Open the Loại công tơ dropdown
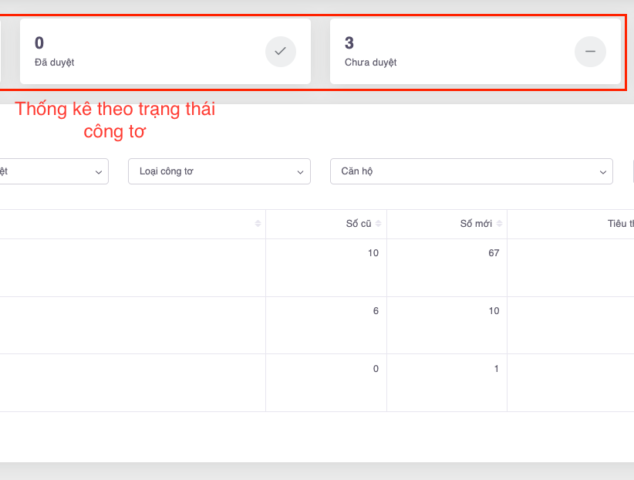 pos(218,172)
